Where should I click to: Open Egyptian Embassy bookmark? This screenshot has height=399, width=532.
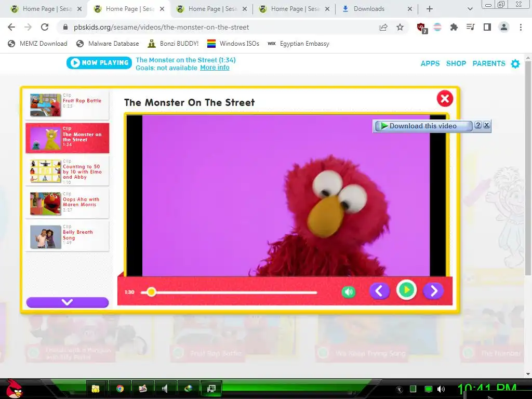click(299, 44)
